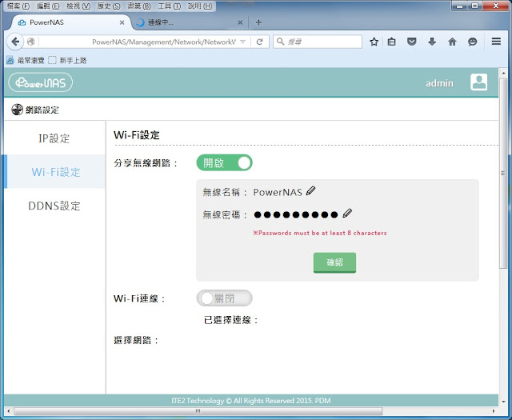Click the Pocket icon in the toolbar
Image resolution: width=512 pixels, height=420 pixels.
point(412,42)
